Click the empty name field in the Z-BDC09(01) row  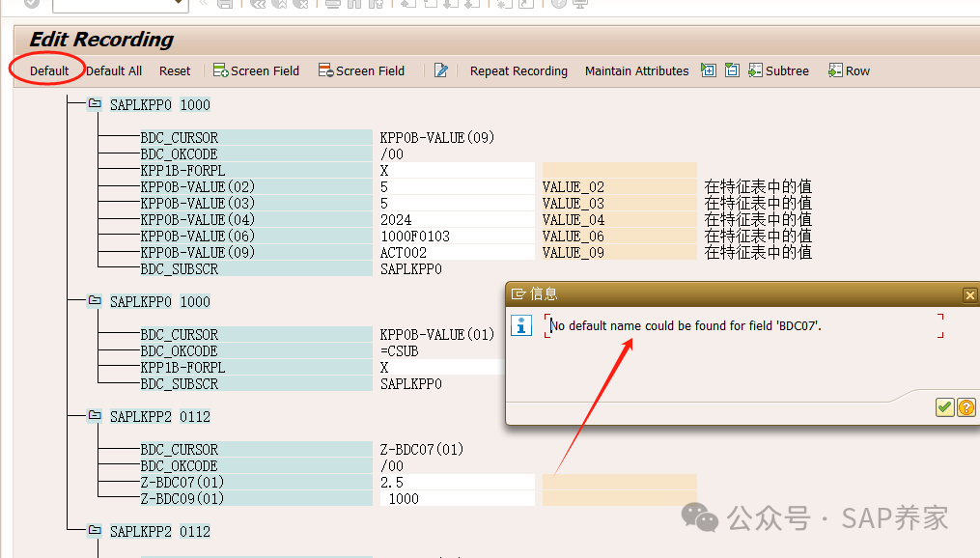tap(619, 499)
